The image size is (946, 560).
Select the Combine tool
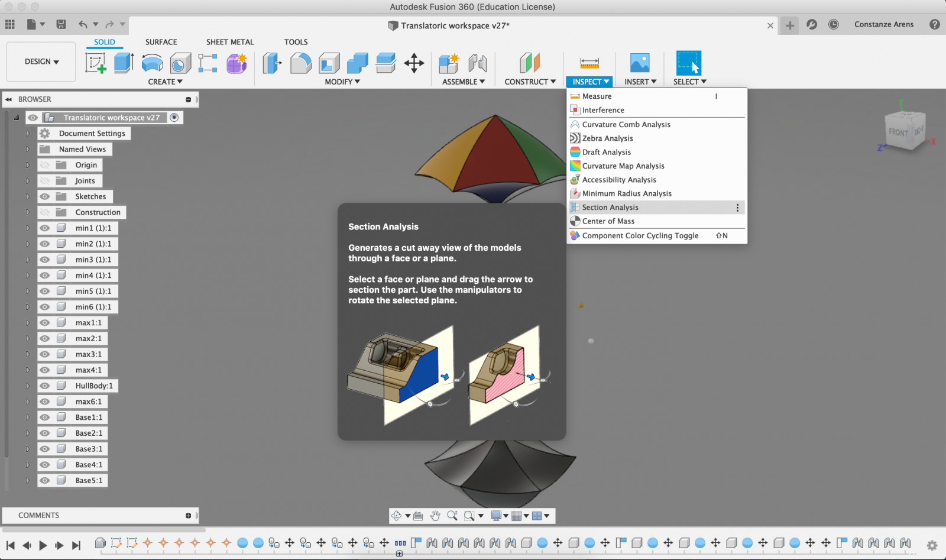pyautogui.click(x=357, y=63)
